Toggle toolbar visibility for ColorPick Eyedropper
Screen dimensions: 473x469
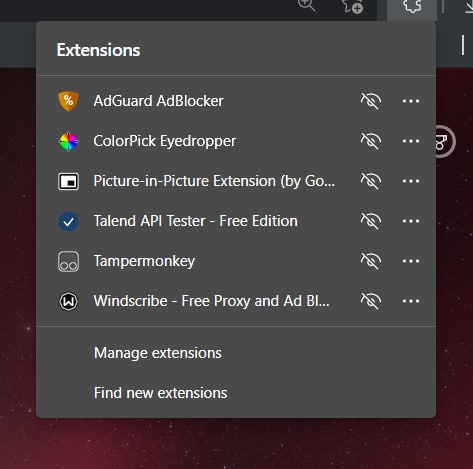tap(371, 141)
